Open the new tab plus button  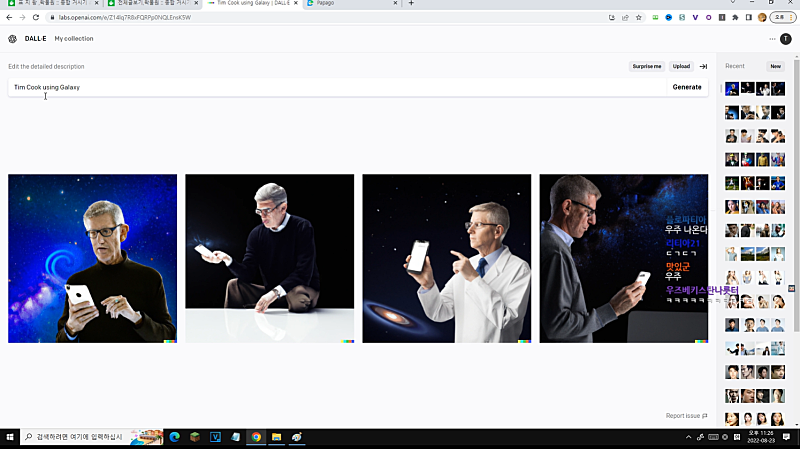point(411,4)
